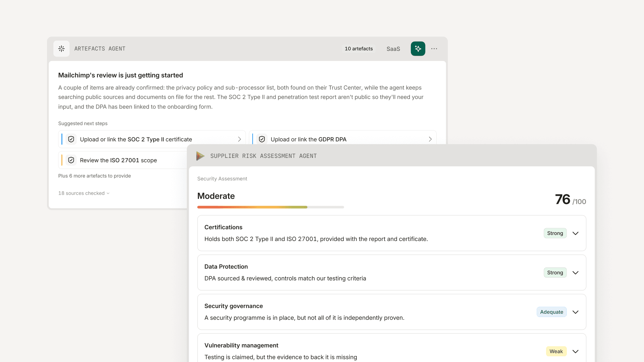Image resolution: width=644 pixels, height=362 pixels.
Task: Click shield icon beside SOC 2 Type II step
Action: (71, 139)
